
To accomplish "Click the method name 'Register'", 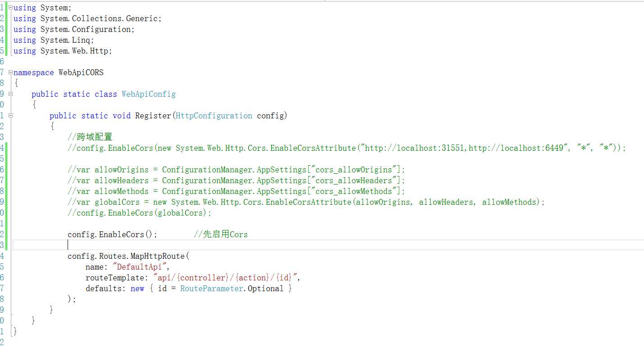I will pos(153,116).
